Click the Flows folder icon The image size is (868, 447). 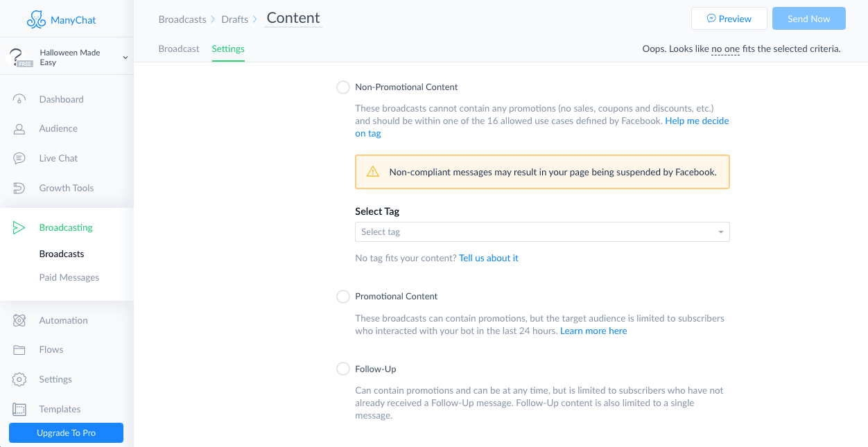pyautogui.click(x=19, y=350)
